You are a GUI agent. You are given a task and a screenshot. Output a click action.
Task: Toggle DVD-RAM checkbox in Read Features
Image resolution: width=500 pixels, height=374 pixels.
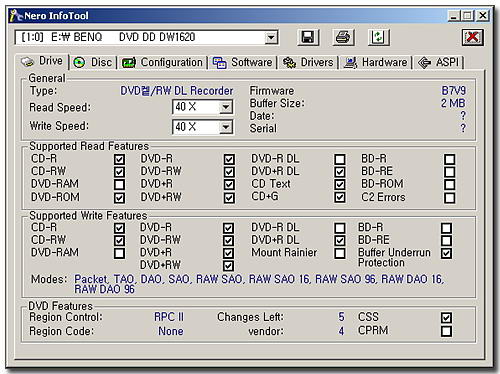[119, 185]
